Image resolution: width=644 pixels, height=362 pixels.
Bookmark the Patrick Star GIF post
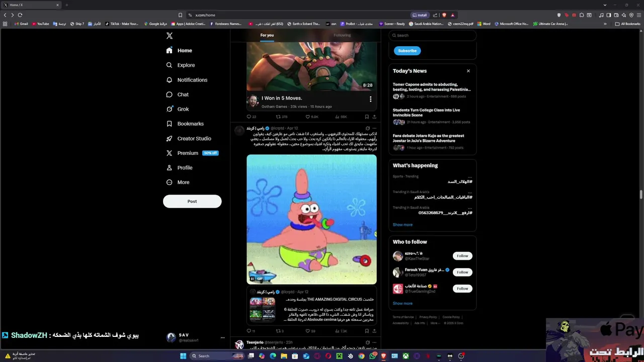(367, 331)
